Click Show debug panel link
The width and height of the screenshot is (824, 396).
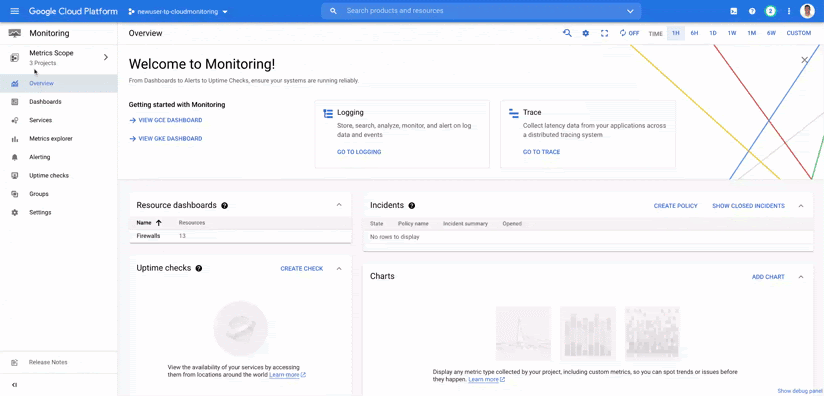799,391
